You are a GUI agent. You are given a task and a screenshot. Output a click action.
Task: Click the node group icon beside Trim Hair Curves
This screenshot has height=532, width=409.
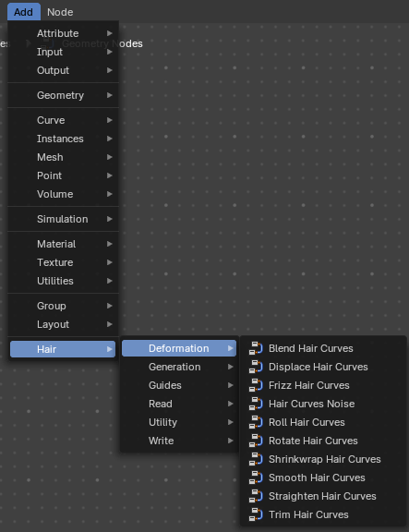pyautogui.click(x=256, y=514)
